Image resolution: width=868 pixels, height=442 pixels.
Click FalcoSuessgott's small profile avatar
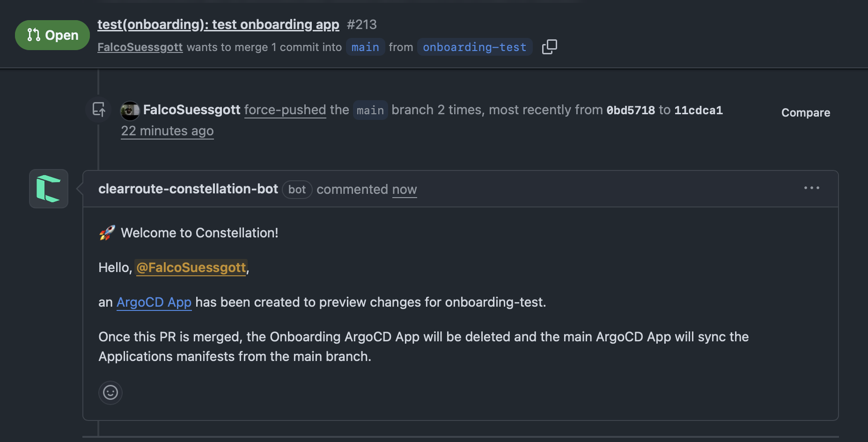130,110
